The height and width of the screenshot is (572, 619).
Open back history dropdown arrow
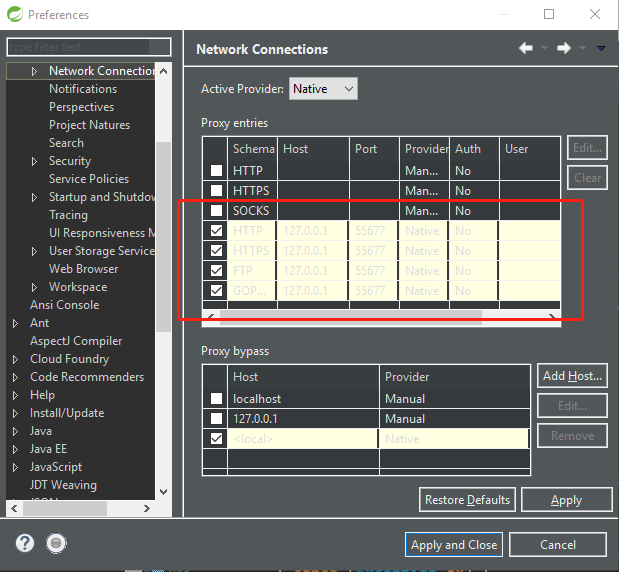[544, 48]
